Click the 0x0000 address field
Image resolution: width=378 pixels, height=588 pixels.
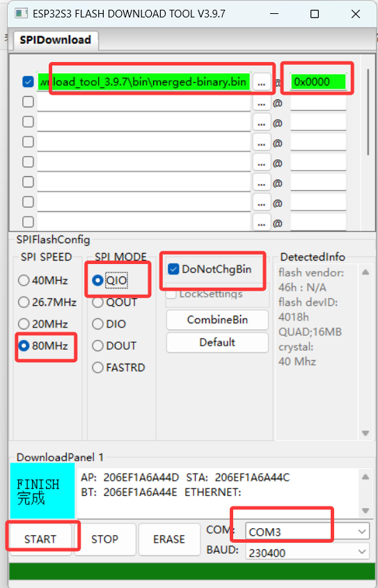(318, 82)
